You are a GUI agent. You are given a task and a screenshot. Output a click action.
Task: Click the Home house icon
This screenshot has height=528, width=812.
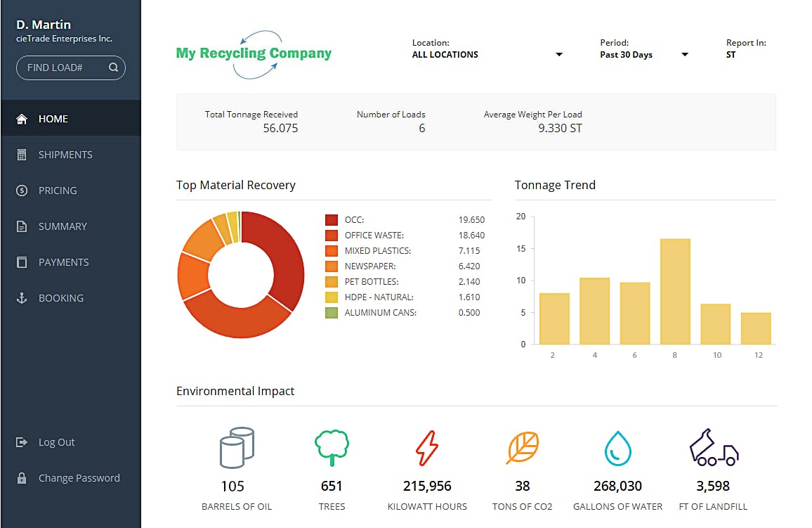coord(21,120)
